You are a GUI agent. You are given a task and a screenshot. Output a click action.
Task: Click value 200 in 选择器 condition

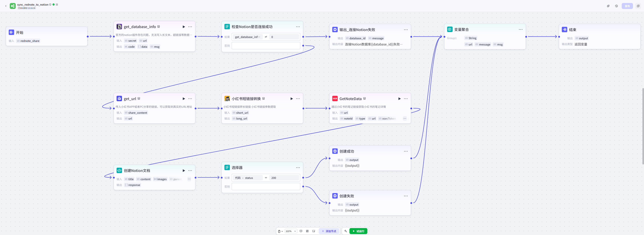click(x=284, y=178)
